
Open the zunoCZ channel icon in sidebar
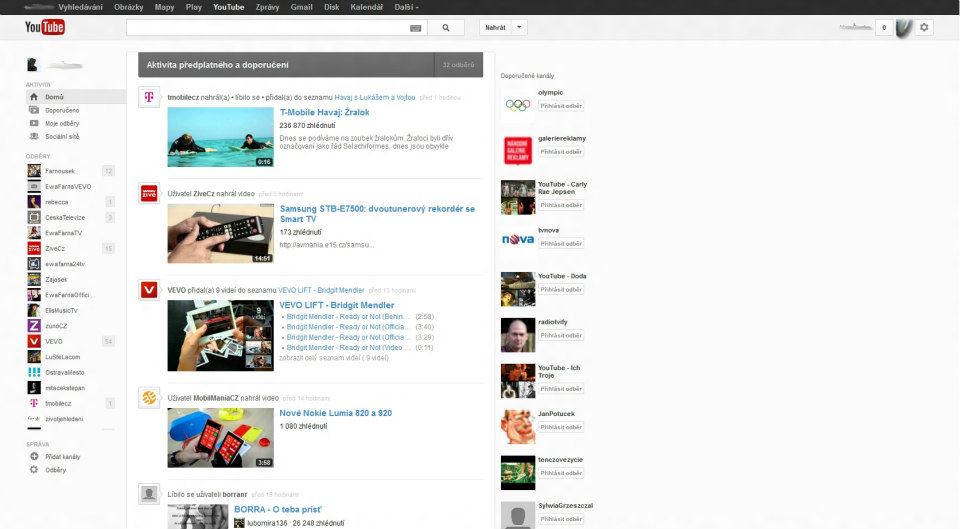(x=34, y=326)
